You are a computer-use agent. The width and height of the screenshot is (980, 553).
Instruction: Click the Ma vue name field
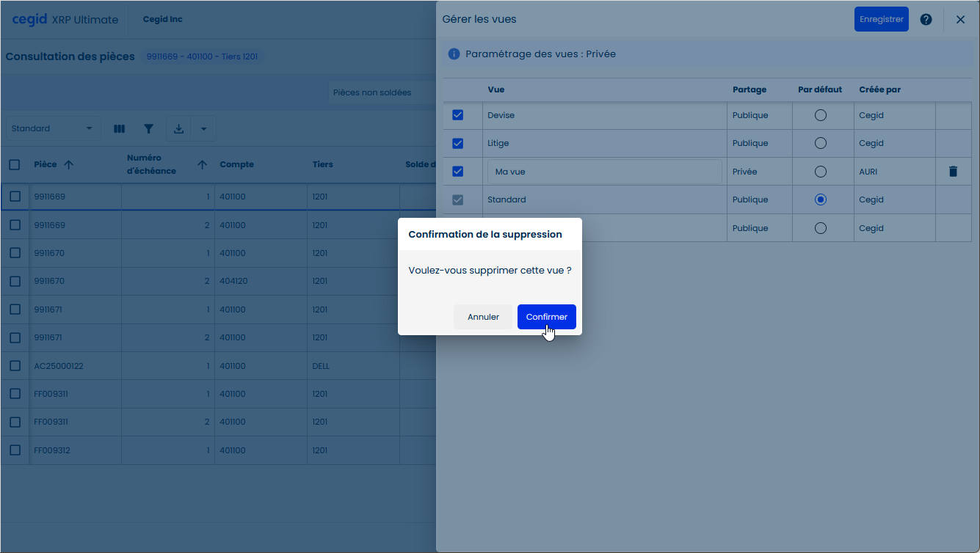coord(604,172)
